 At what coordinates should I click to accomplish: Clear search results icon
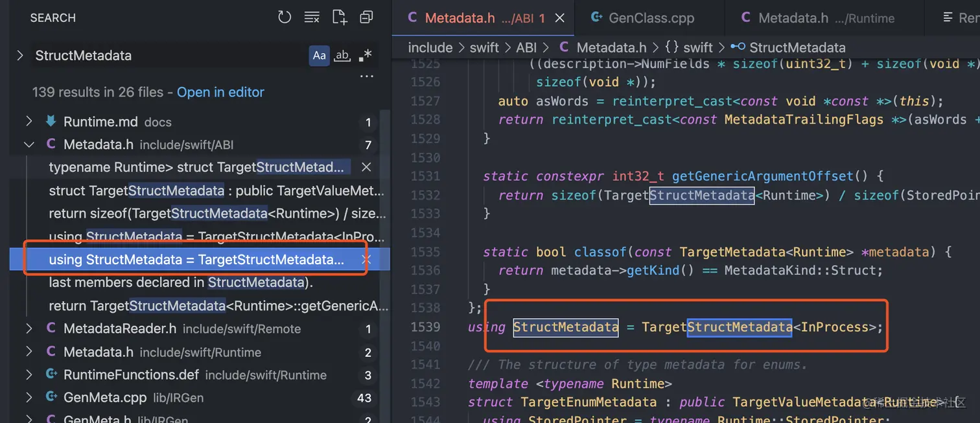(312, 17)
